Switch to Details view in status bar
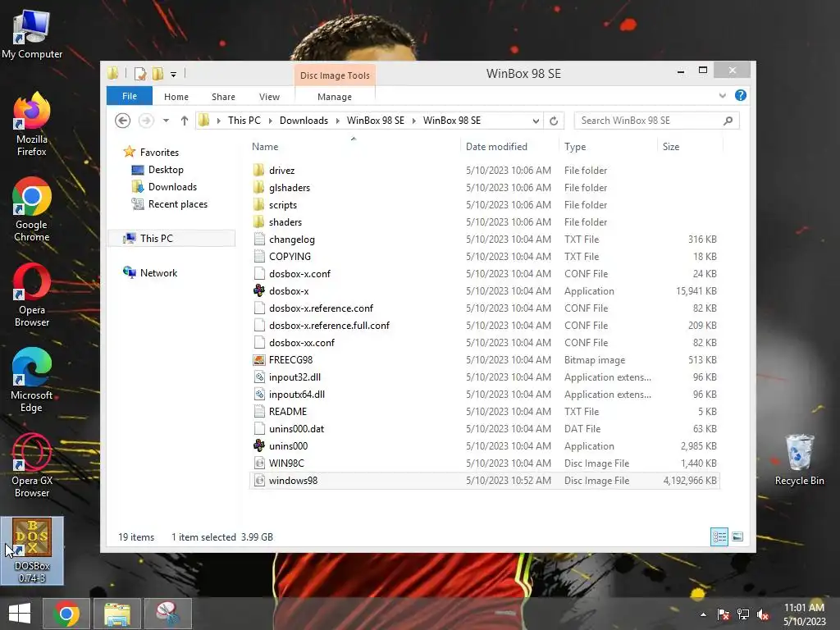 point(719,536)
